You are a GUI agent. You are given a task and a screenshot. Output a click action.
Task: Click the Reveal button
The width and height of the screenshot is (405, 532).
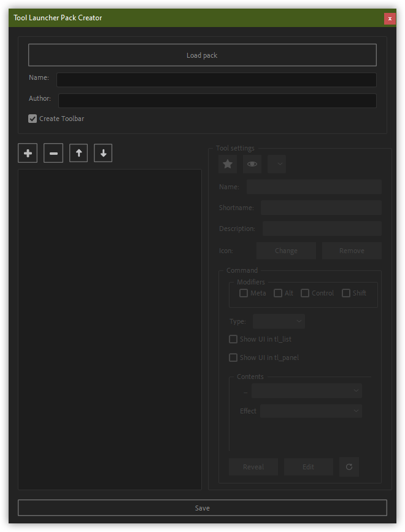click(x=253, y=467)
